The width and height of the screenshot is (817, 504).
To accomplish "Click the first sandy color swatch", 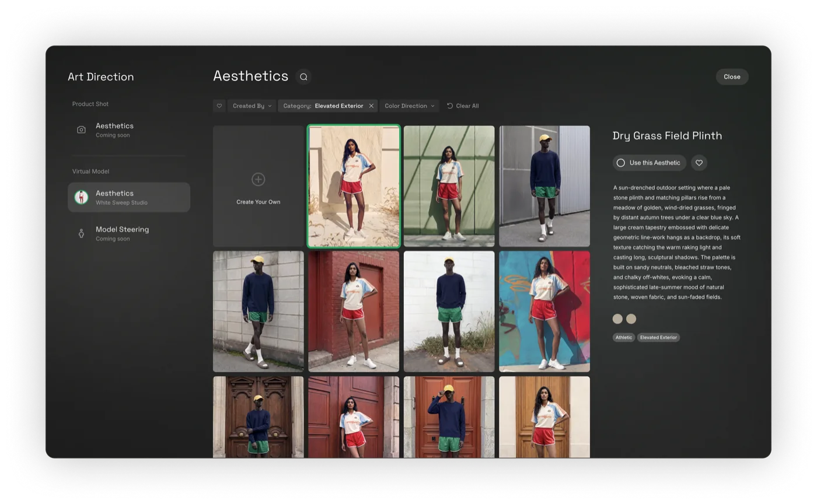I will tap(617, 318).
